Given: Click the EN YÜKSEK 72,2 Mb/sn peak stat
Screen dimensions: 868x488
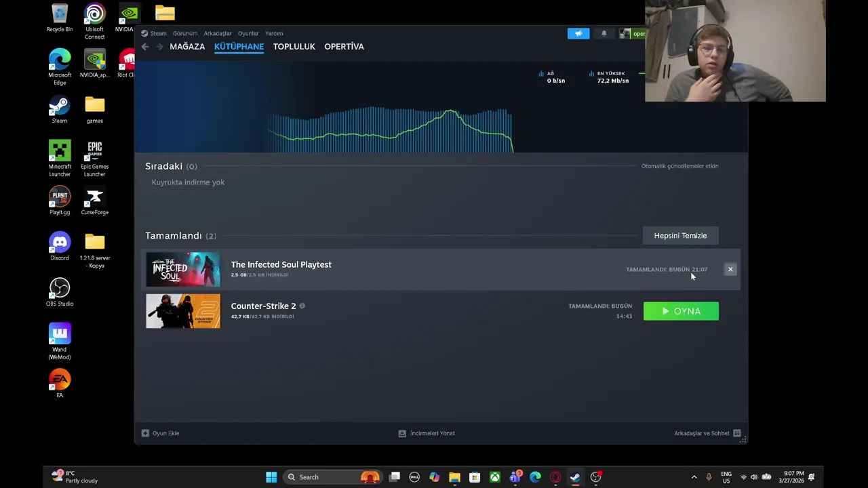Looking at the screenshot, I should [x=608, y=77].
